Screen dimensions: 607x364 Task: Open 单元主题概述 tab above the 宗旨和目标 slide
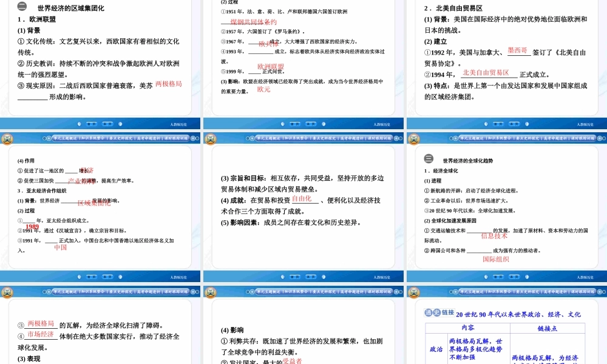pyautogui.click(x=268, y=138)
